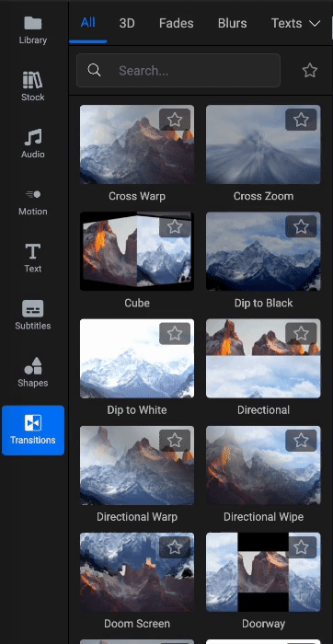
Task: Click the "Directional" label
Action: coord(263,410)
